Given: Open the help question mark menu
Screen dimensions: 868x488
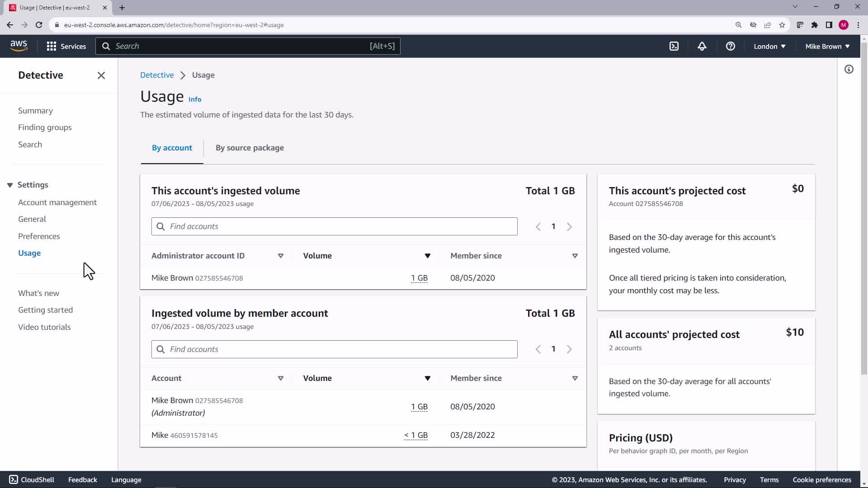Looking at the screenshot, I should pos(730,46).
